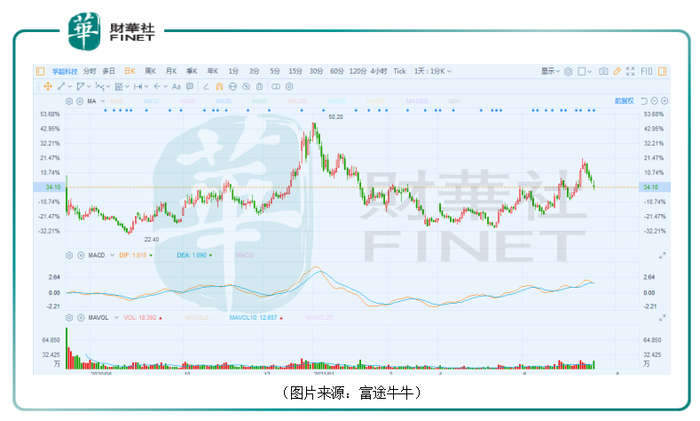
Task: Toggle the left sidebar panel icon
Action: tap(40, 71)
